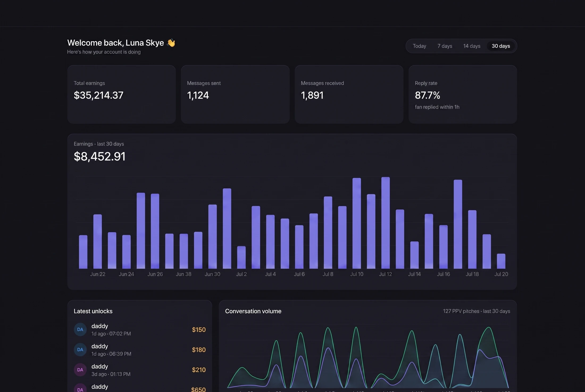Click the 'Welcome back, Luna Skye' heading
This screenshot has width=585, height=392.
pyautogui.click(x=115, y=43)
